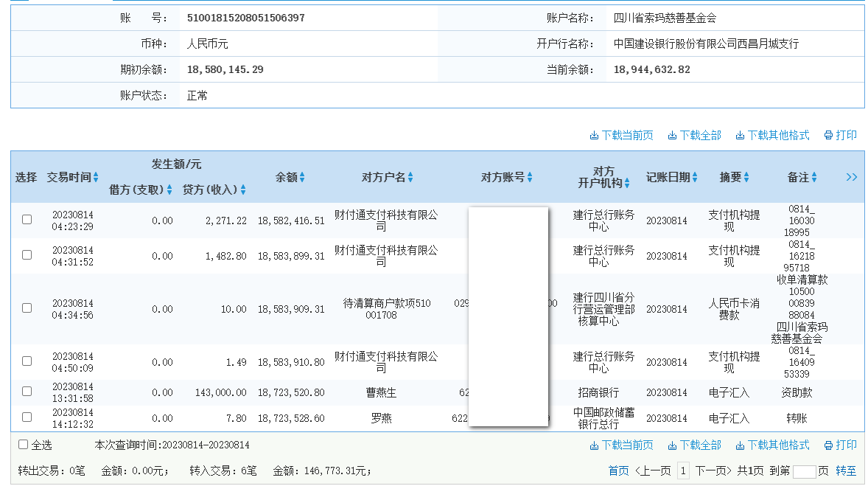Select 人民币卡消费款 summary cell
This screenshot has width=868, height=486.
coord(734,309)
